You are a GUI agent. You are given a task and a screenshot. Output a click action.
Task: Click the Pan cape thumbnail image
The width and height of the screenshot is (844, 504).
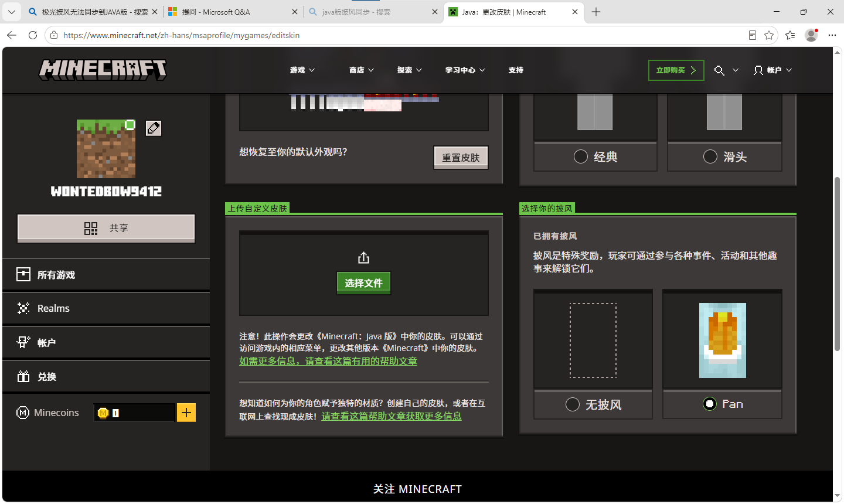click(x=723, y=340)
